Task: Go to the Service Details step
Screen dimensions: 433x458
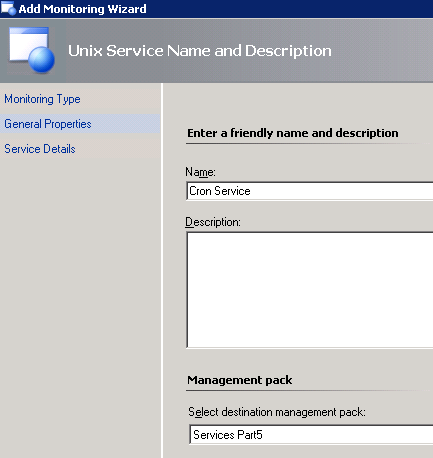Action: point(40,149)
